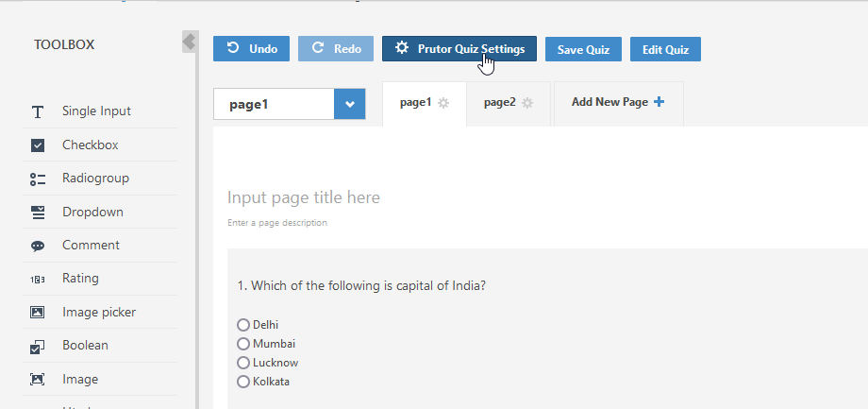The image size is (868, 409).
Task: Pick the Radiogroup toolbox icon
Action: pos(38,179)
